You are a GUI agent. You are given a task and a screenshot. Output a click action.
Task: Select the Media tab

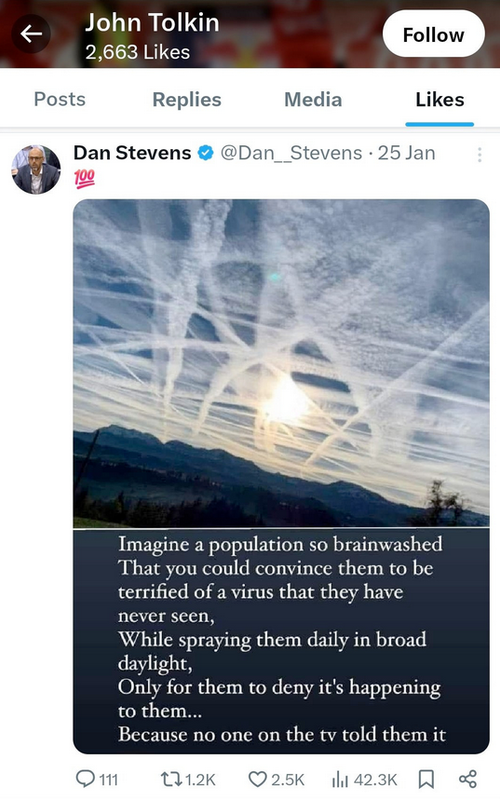(x=313, y=99)
